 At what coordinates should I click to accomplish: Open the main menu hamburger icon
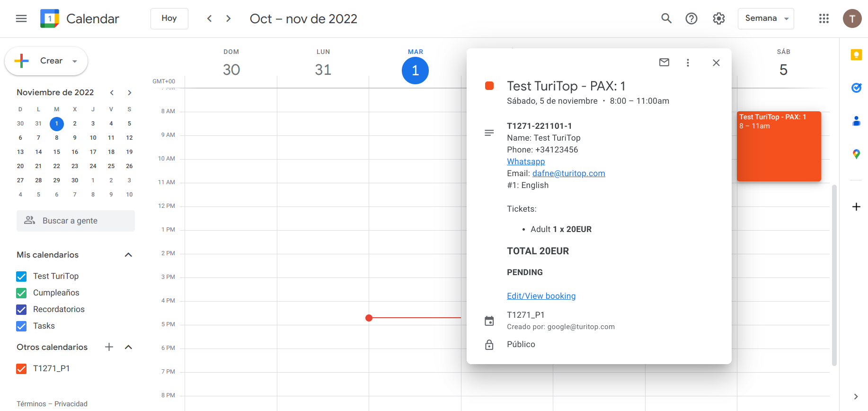21,18
